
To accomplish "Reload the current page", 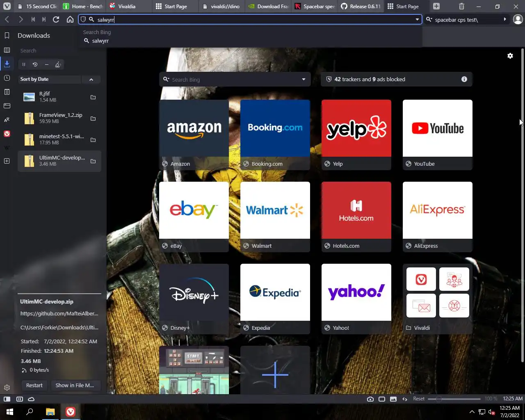I will click(x=56, y=19).
